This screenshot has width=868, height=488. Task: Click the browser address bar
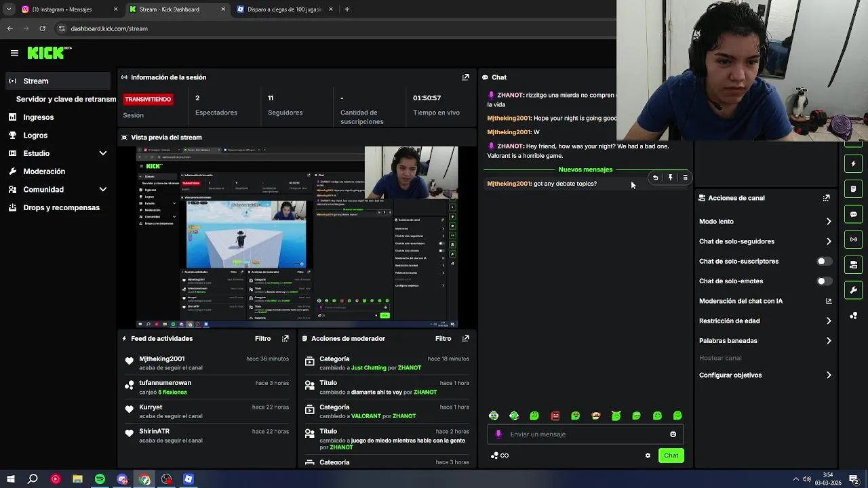(x=332, y=28)
